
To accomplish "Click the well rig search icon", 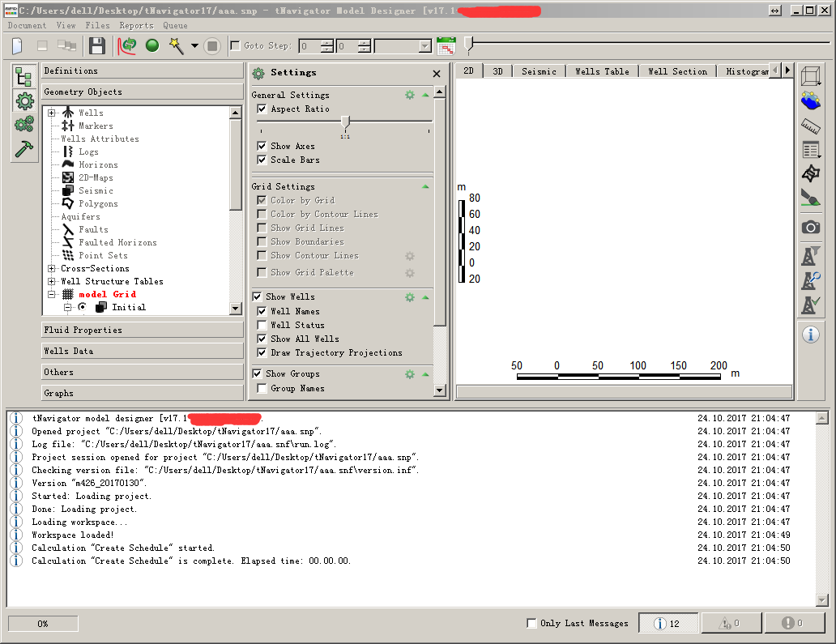I will (x=810, y=280).
